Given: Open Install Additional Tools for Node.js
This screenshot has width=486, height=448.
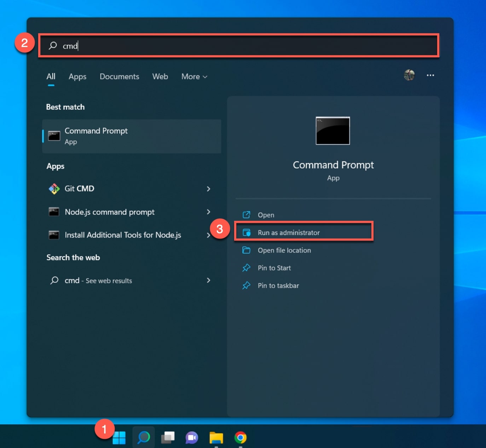Looking at the screenshot, I should 132,235.
